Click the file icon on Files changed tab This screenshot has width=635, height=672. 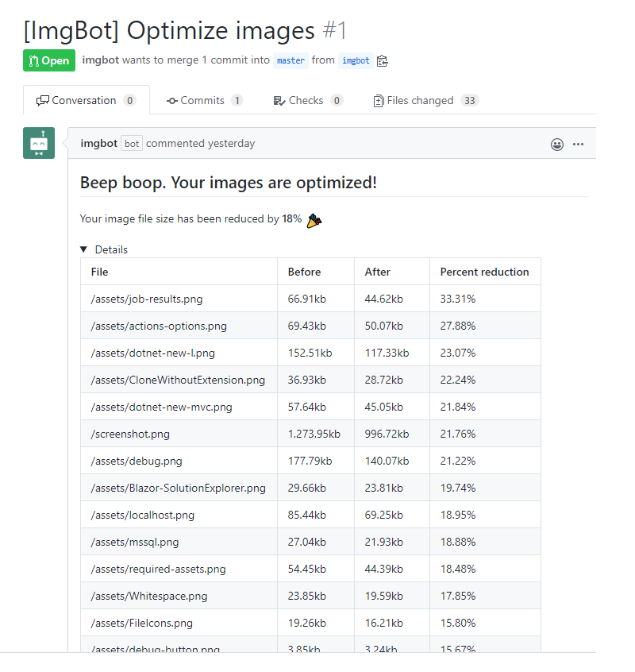[379, 100]
